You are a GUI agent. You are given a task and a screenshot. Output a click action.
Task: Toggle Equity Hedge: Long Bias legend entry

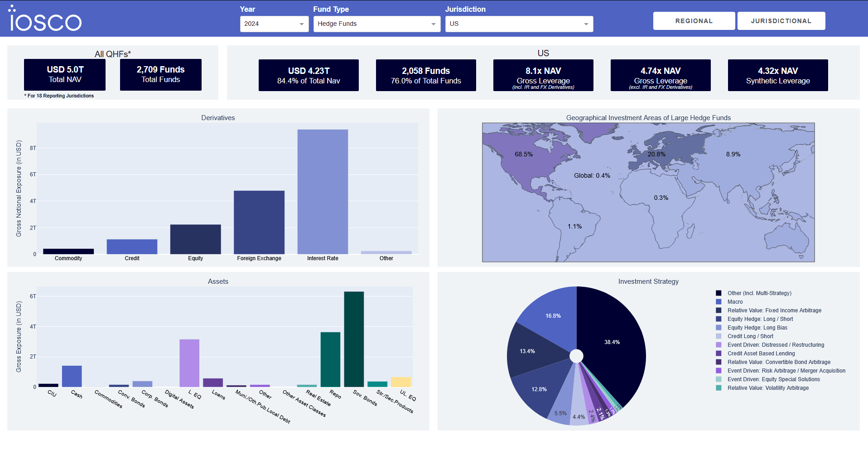(752, 328)
